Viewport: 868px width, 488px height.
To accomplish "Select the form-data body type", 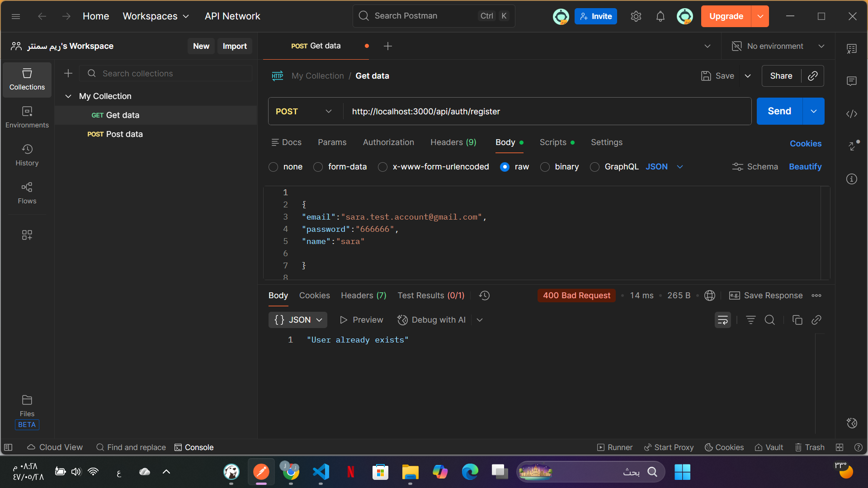I will [318, 167].
